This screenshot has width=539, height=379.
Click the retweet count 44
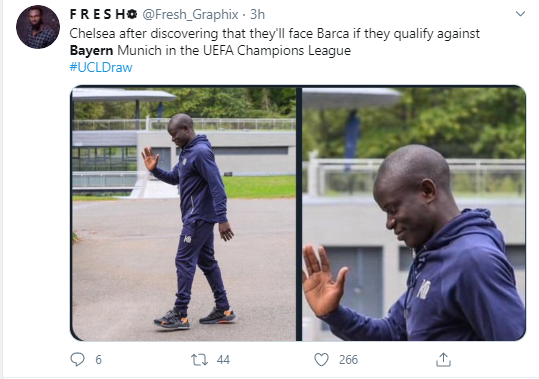coord(223,360)
